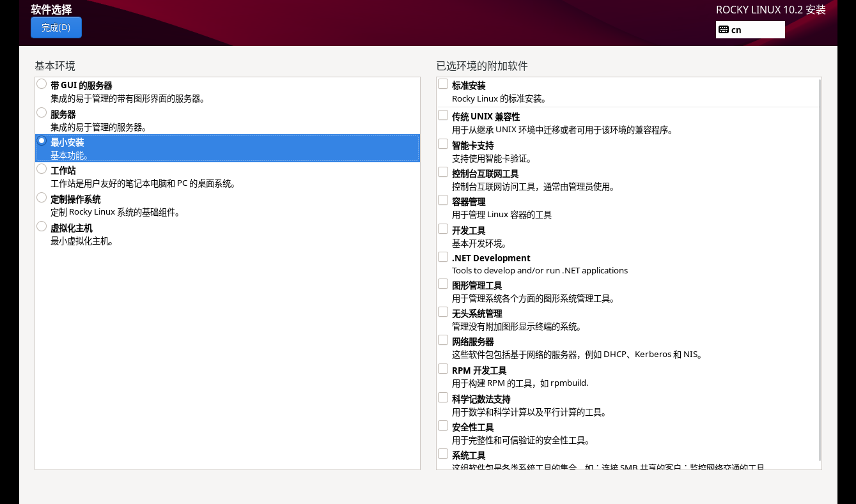This screenshot has height=504, width=856.
Task: Click the text Rocky Linux 的标准安装。
Action: tap(499, 99)
